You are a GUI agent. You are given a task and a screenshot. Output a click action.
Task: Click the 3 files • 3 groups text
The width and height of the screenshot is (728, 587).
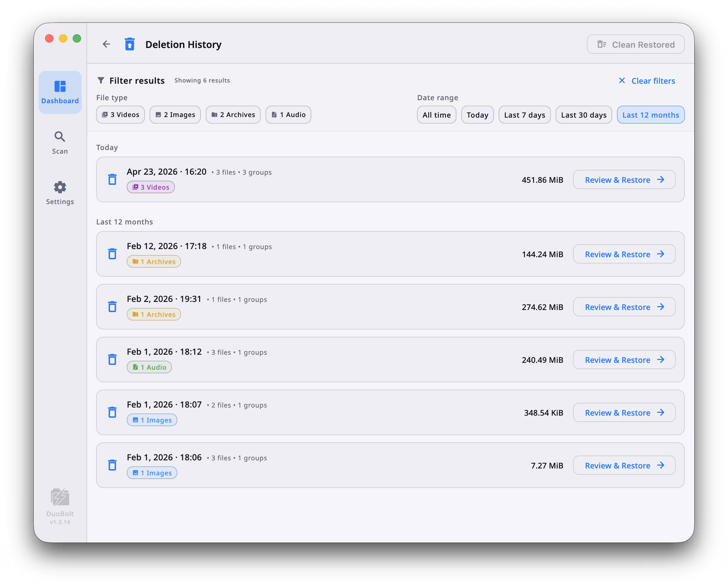coord(242,172)
